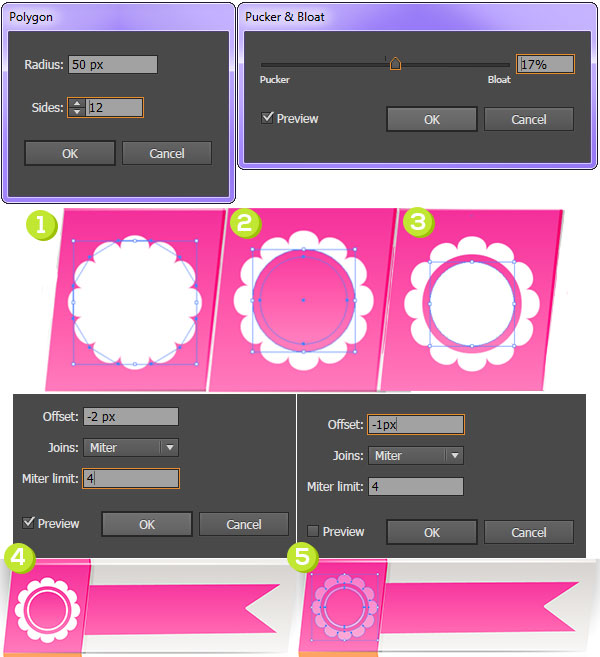The height and width of the screenshot is (657, 600).
Task: Click the Sides field showing 12
Action: coord(114,108)
